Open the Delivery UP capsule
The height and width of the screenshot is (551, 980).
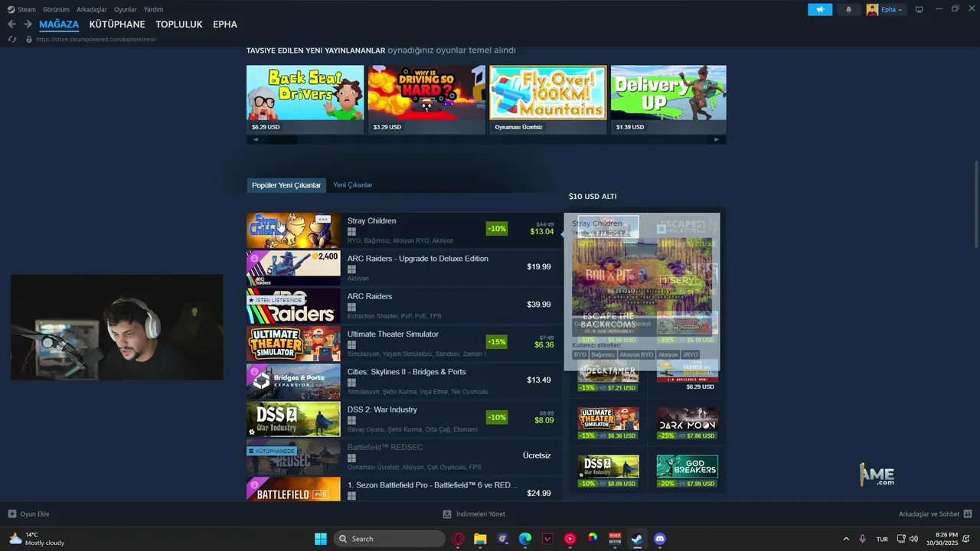point(668,99)
